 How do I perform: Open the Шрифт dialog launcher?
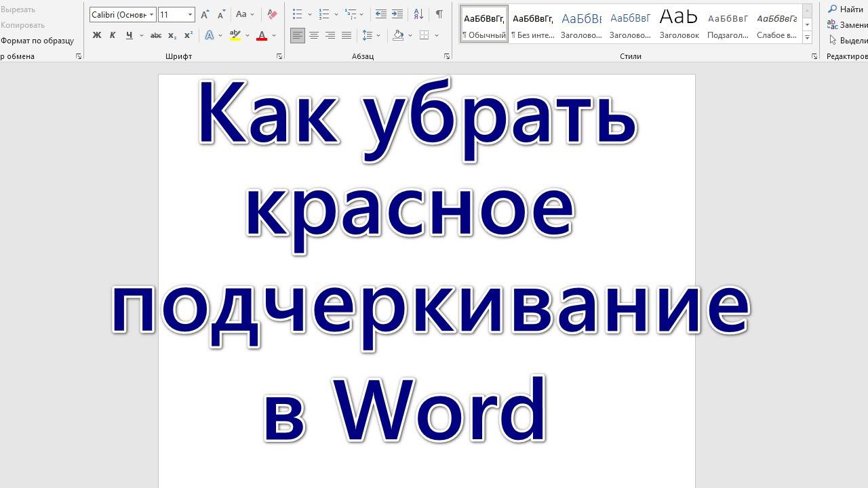[x=279, y=56]
